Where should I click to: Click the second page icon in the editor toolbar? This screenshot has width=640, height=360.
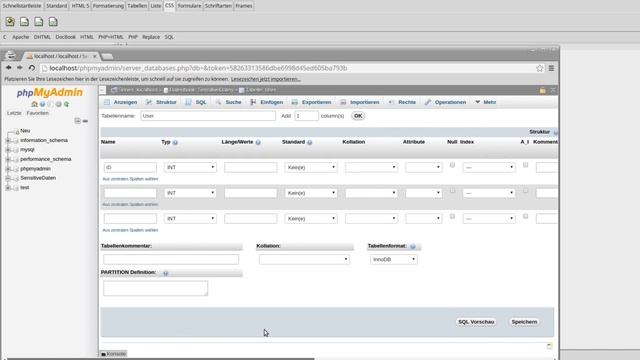pyautogui.click(x=24, y=22)
